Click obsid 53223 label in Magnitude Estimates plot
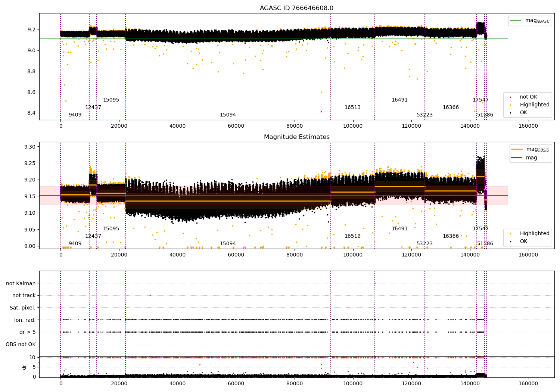Screen dimensions: 560x392 [424, 244]
